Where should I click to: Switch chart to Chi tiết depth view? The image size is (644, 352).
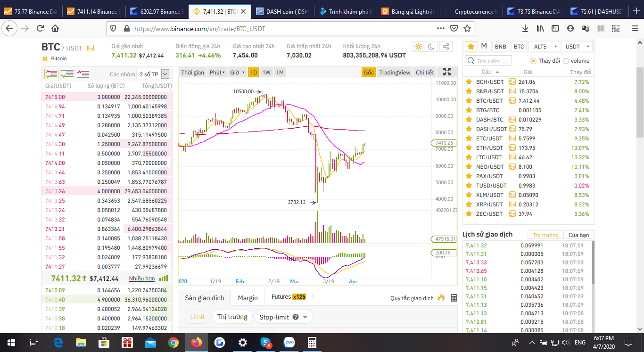click(x=425, y=72)
